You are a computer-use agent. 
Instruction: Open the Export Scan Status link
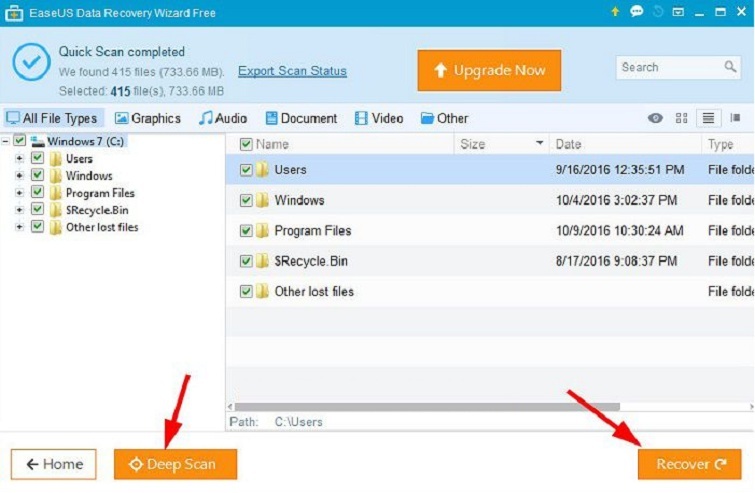point(292,71)
